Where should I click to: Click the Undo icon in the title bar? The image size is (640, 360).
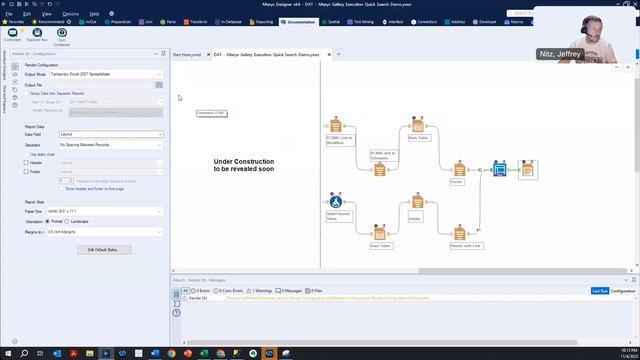pyautogui.click(x=50, y=4)
